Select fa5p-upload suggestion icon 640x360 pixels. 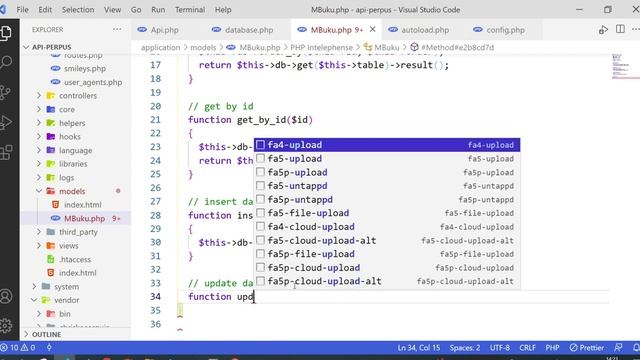tap(260, 172)
